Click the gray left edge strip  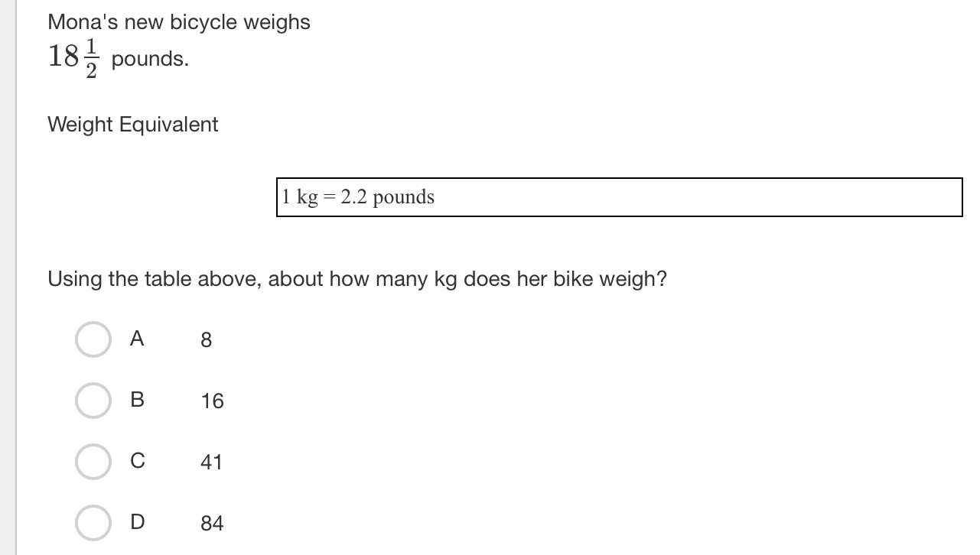coord(8,277)
